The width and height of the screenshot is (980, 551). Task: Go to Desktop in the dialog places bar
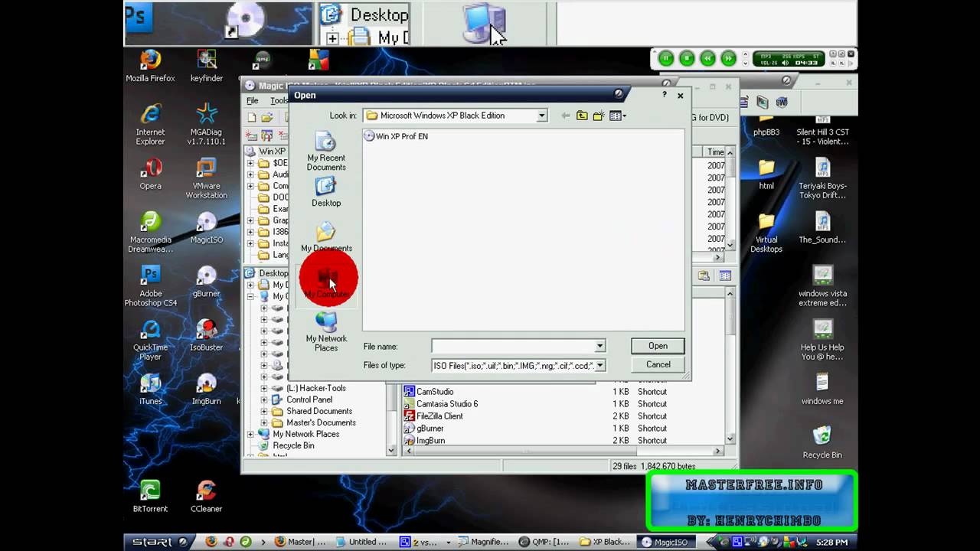pos(326,192)
